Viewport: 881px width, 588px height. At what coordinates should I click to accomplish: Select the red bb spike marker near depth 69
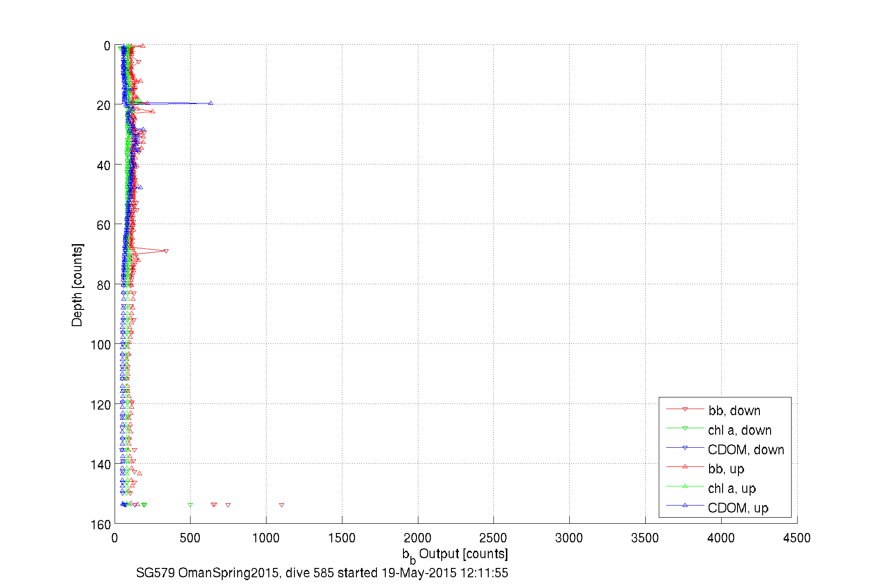pos(166,251)
